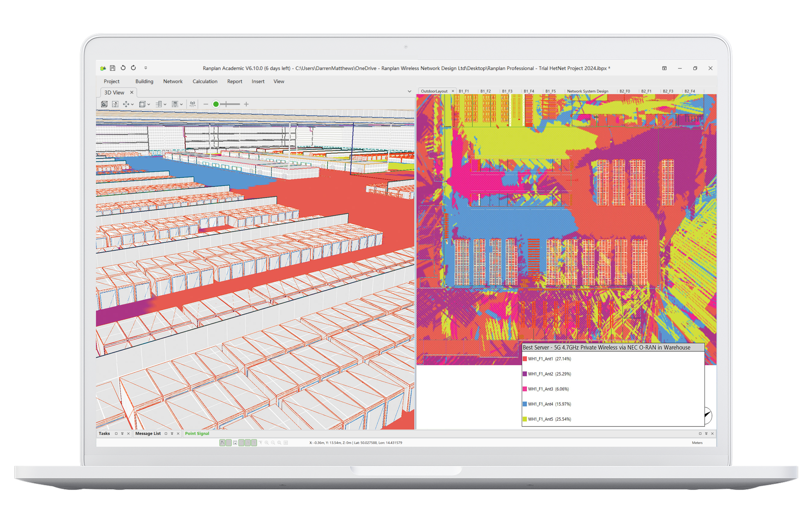This screenshot has height=524, width=812.
Task: Click the WH1_F1_Ant2 purple legend swatch
Action: [525, 374]
